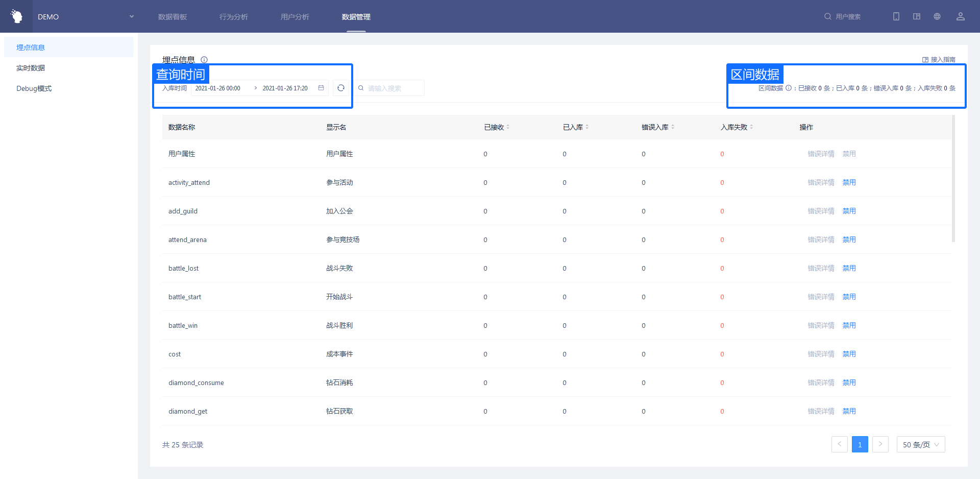The height and width of the screenshot is (479, 980).
Task: Sort the table by 已接收 column
Action: click(508, 127)
